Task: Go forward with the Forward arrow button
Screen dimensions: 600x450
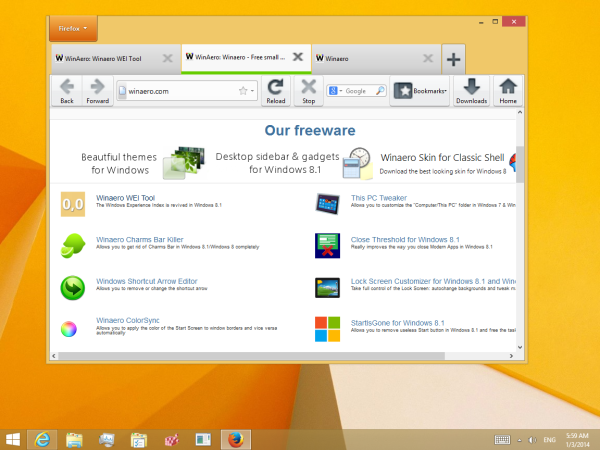Action: tap(98, 91)
